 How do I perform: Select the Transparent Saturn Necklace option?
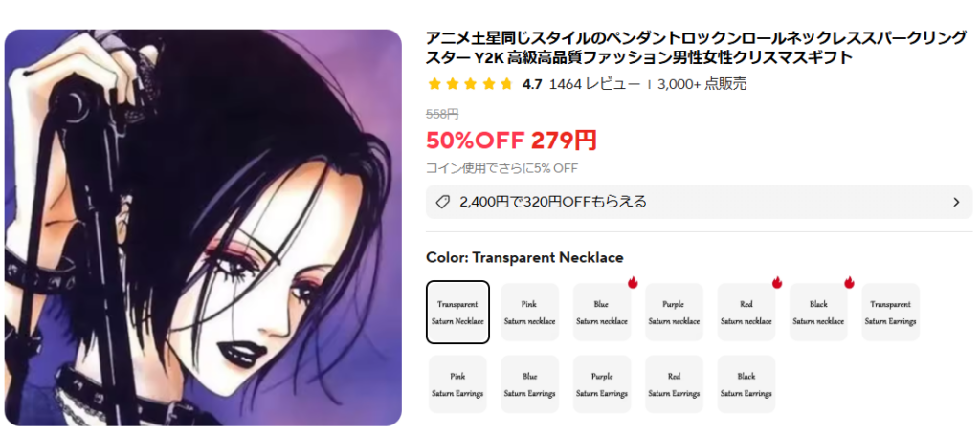[457, 312]
